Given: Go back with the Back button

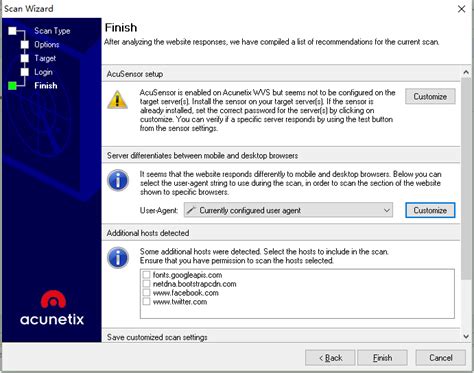Looking at the screenshot, I should tap(330, 358).
